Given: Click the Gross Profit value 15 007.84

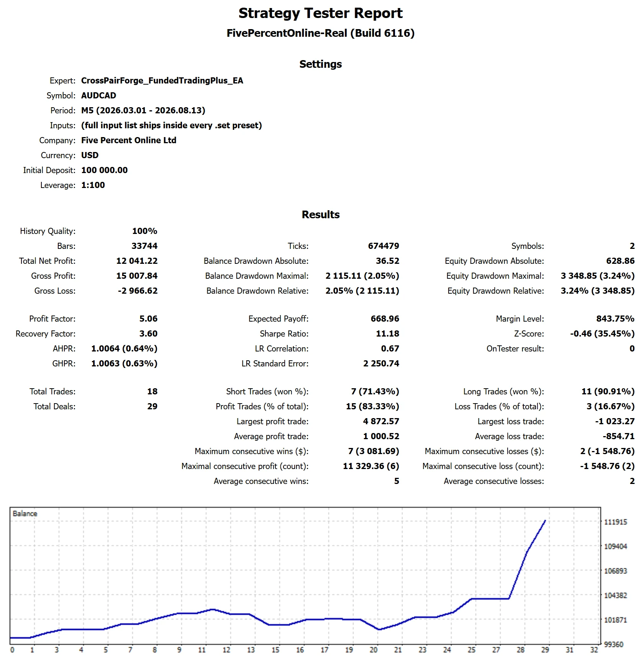Looking at the screenshot, I should (x=137, y=276).
